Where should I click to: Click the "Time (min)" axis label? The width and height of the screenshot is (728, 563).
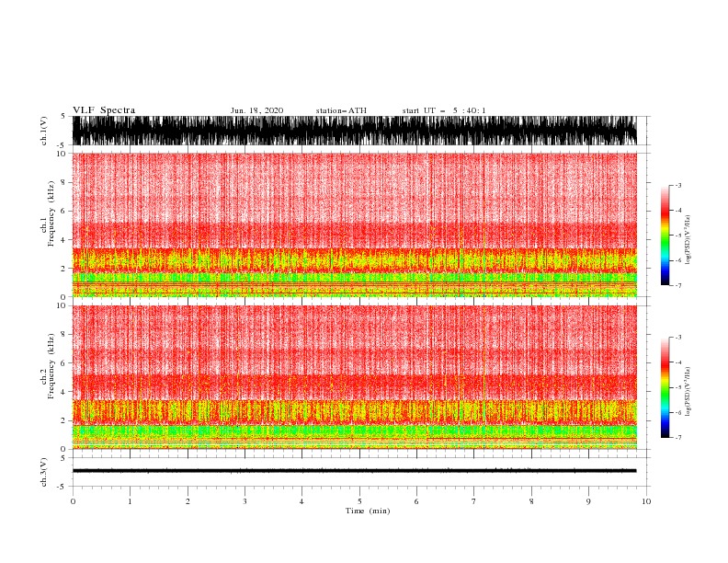point(368,511)
